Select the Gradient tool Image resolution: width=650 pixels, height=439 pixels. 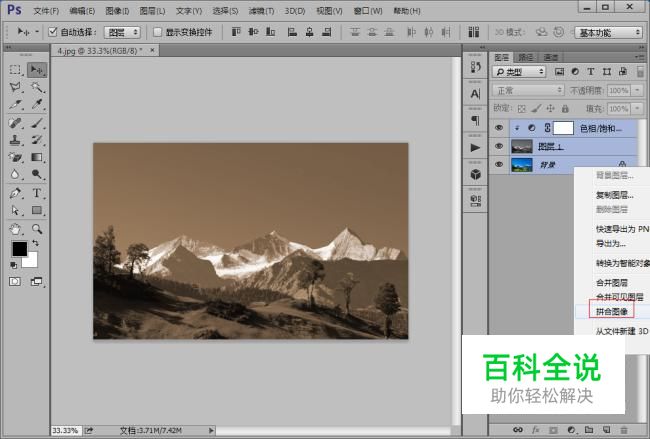point(37,157)
